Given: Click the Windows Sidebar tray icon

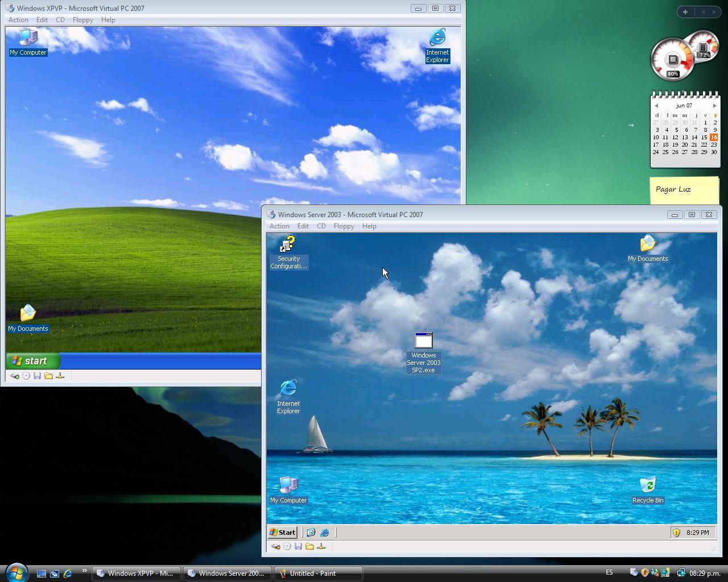Looking at the screenshot, I should click(665, 573).
